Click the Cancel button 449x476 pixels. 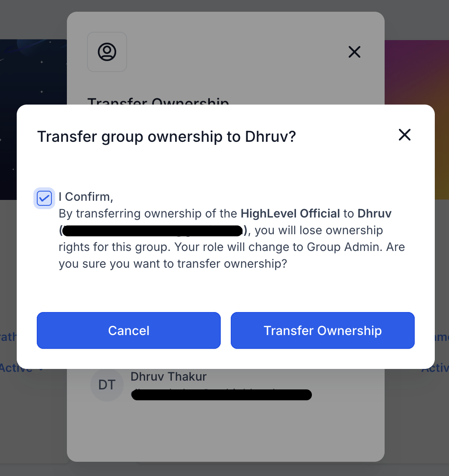tap(129, 330)
